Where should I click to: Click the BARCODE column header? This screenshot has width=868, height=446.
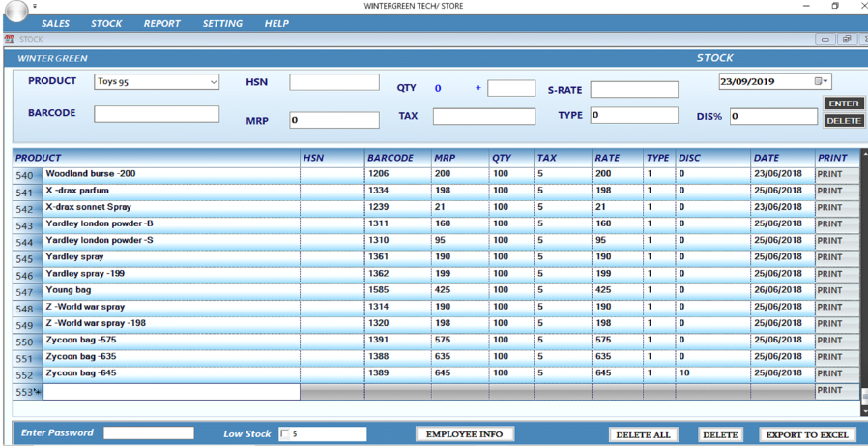click(397, 158)
